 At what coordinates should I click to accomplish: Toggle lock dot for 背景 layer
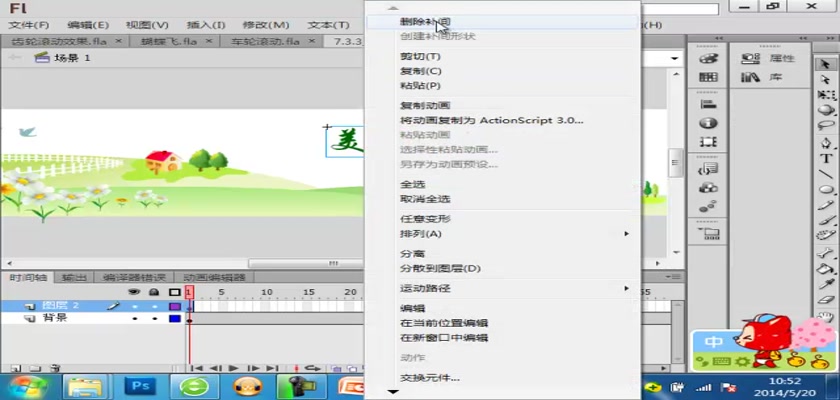(x=154, y=318)
